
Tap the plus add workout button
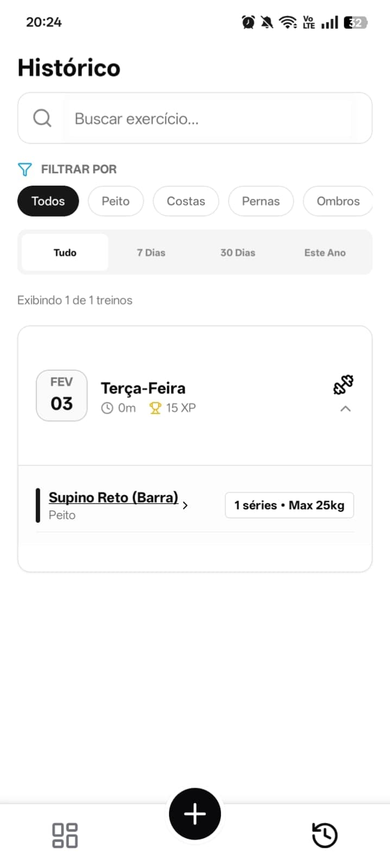click(x=195, y=814)
